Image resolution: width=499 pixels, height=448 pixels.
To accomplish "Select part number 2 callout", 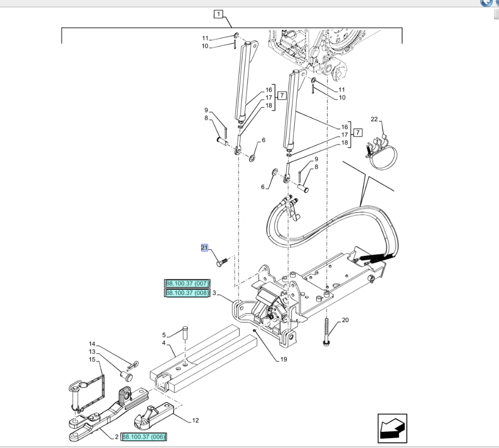I will point(117,437).
